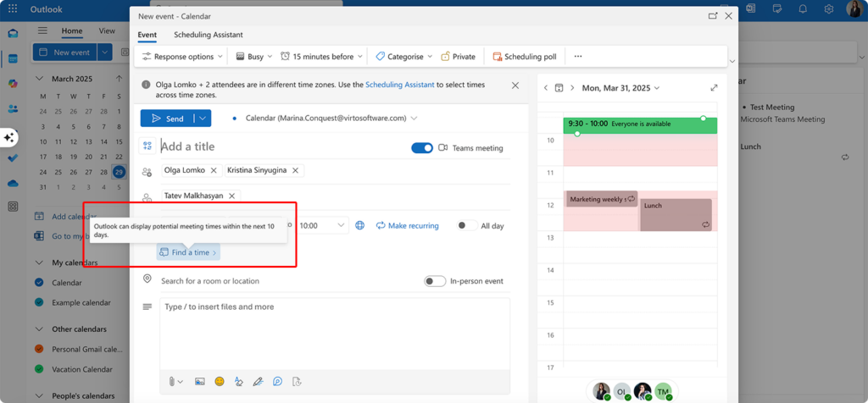
Task: Click the Scheduling poll button
Action: pyautogui.click(x=524, y=57)
